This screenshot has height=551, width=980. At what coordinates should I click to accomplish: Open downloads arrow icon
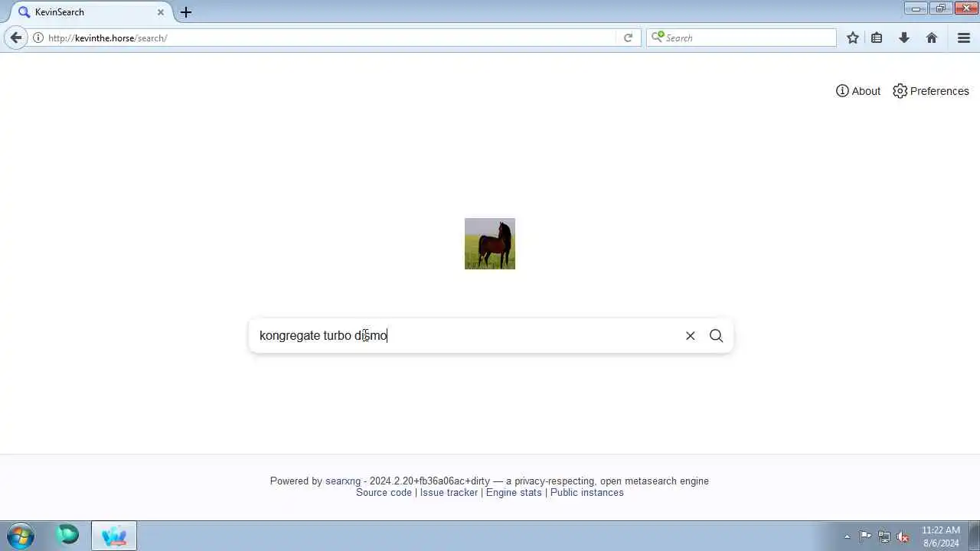click(904, 37)
